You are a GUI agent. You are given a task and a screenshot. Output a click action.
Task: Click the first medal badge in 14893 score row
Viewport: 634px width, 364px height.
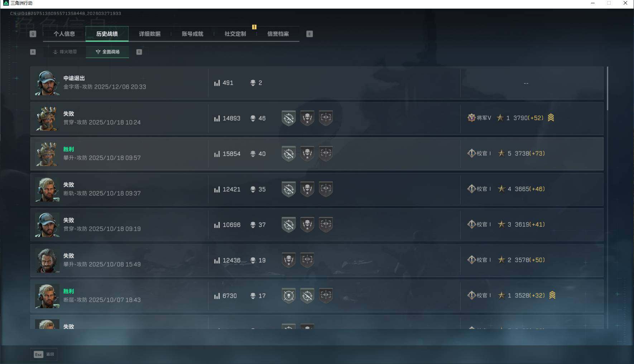pos(289,118)
